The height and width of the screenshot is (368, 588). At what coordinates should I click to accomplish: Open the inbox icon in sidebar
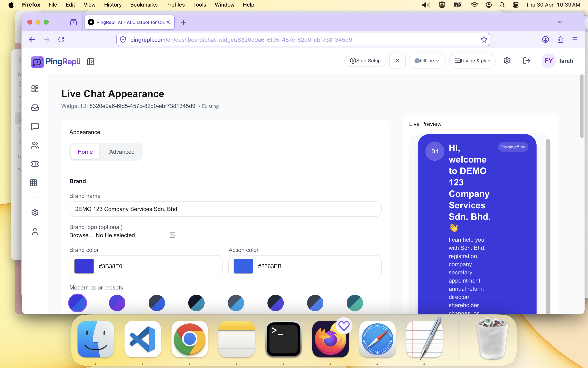click(x=35, y=108)
